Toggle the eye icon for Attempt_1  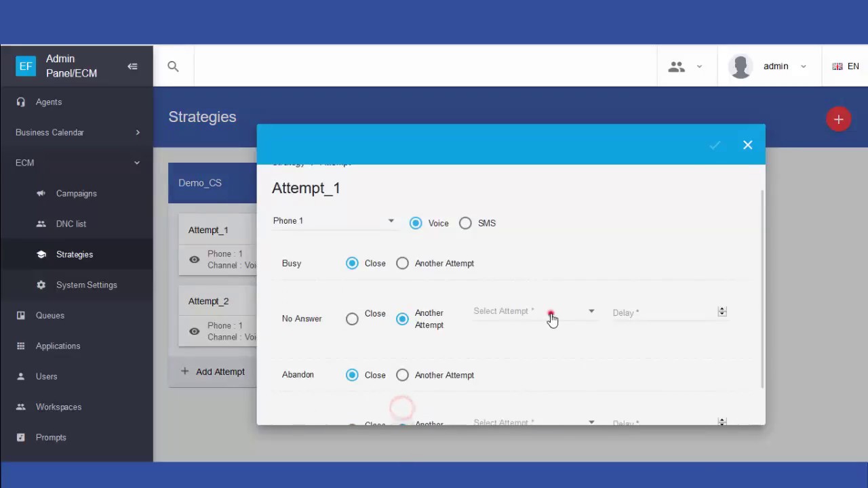coord(195,260)
